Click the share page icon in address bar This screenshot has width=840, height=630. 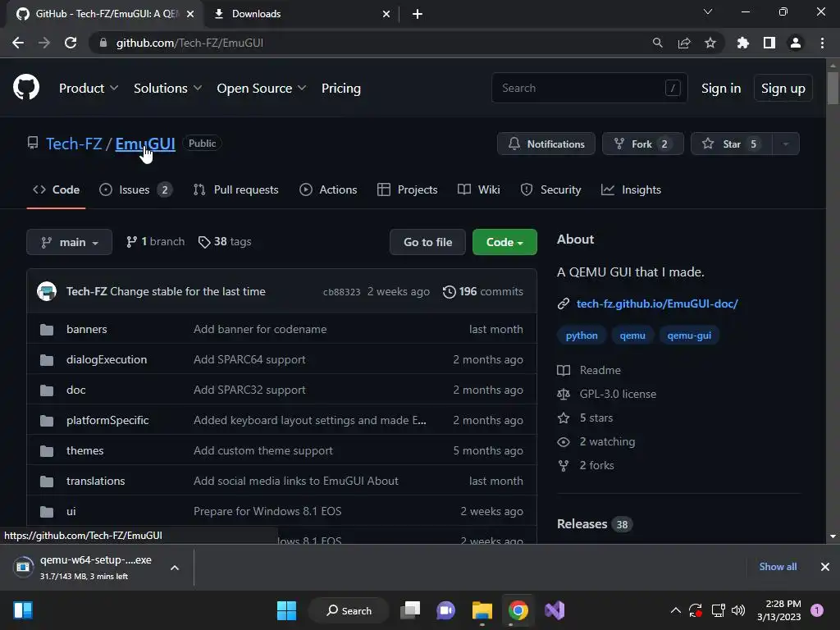[x=684, y=43]
